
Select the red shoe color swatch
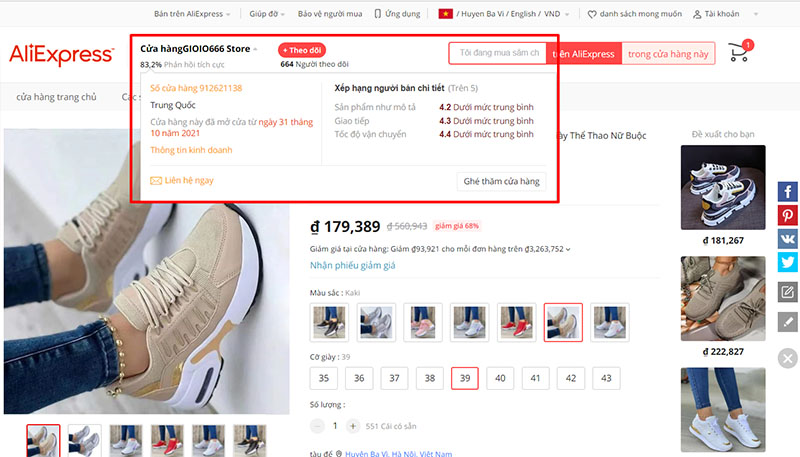[516, 322]
